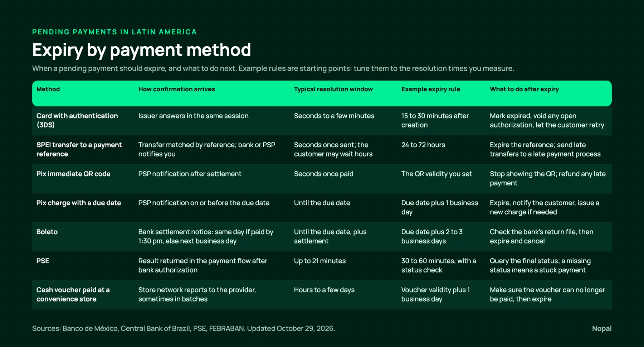This screenshot has width=644, height=347.
Task: Click the 'Expiry by payment method' title
Action: coord(141,50)
